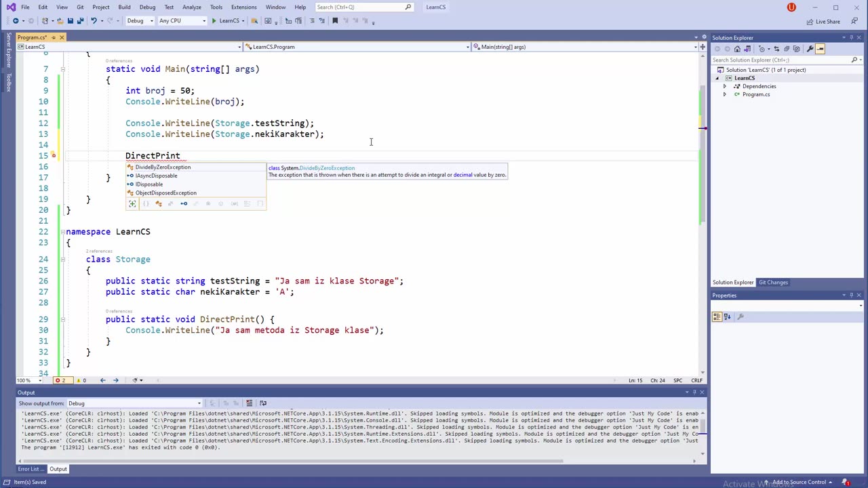This screenshot has width=868, height=488.
Task: Open the LearnCS.Program type dropdown
Action: pyautogui.click(x=357, y=47)
